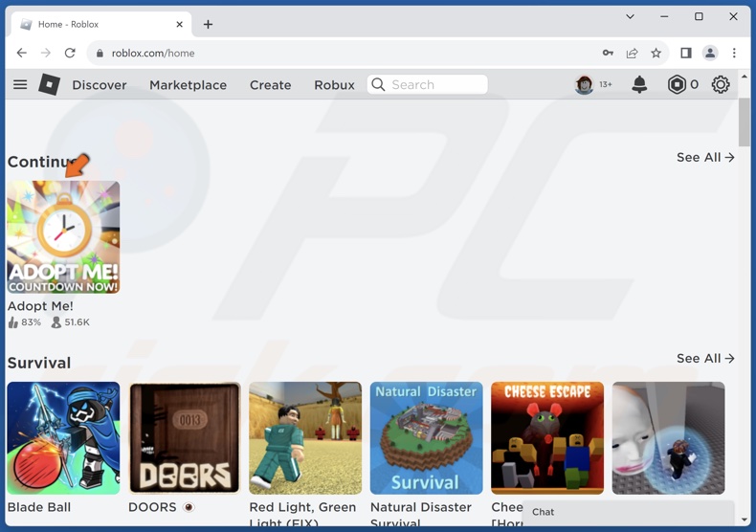The height and width of the screenshot is (532, 756).
Task: Click the Survival section heading
Action: pyautogui.click(x=39, y=363)
